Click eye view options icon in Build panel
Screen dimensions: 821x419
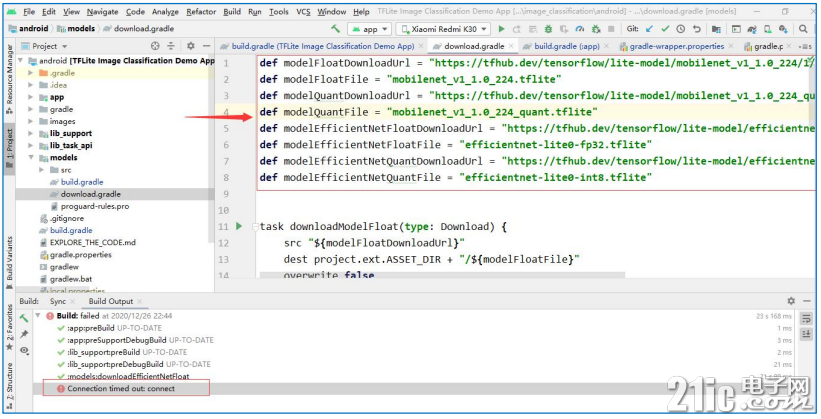point(24,350)
